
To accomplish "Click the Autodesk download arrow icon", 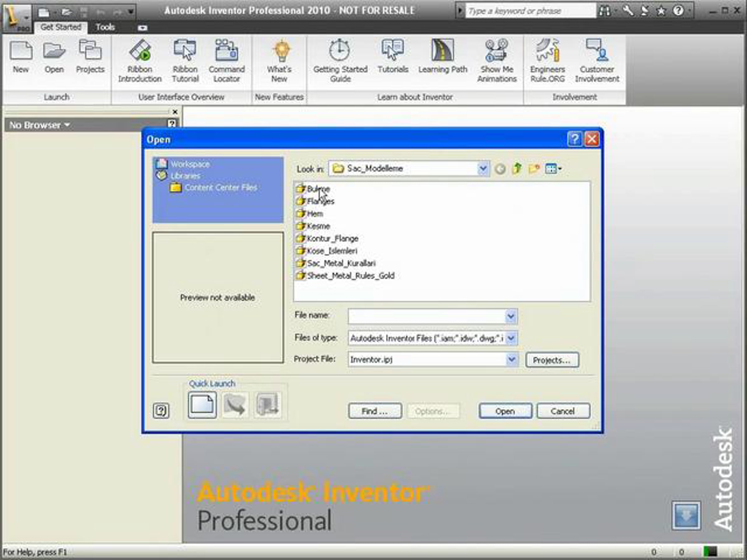I will click(x=686, y=516).
